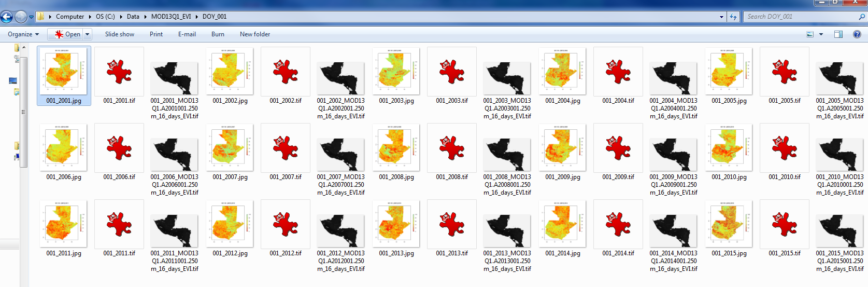This screenshot has width=868, height=287.
Task: Select the 001_2012.jpg map thumbnail
Action: click(x=230, y=224)
